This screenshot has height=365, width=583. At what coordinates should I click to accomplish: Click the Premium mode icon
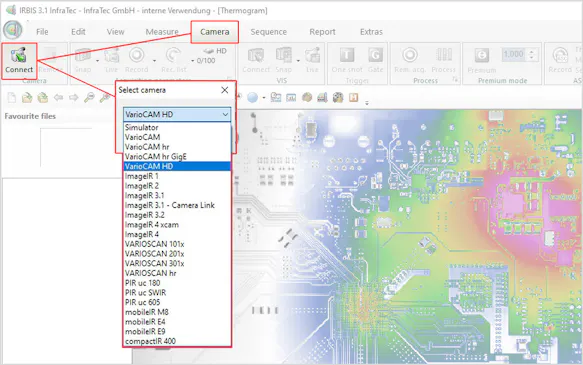click(481, 56)
